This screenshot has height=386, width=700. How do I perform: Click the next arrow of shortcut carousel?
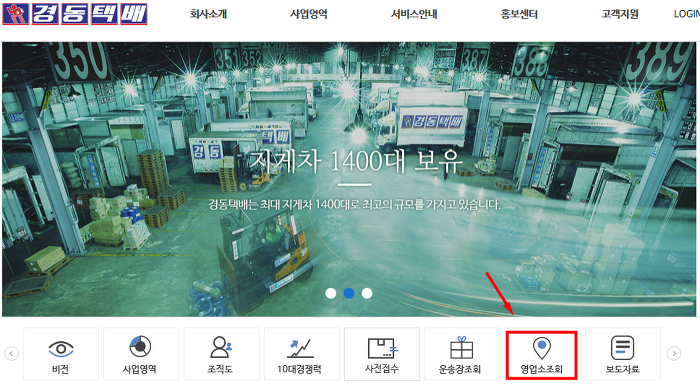[x=674, y=354]
